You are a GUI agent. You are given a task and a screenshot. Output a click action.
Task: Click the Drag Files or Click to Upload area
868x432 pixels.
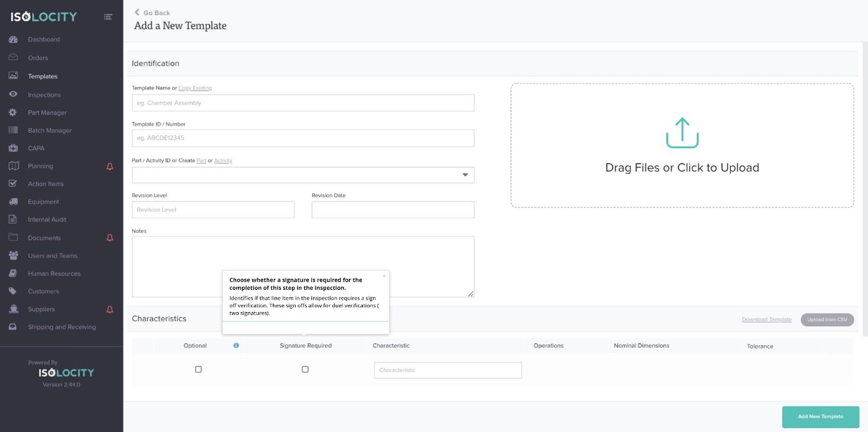click(x=682, y=145)
